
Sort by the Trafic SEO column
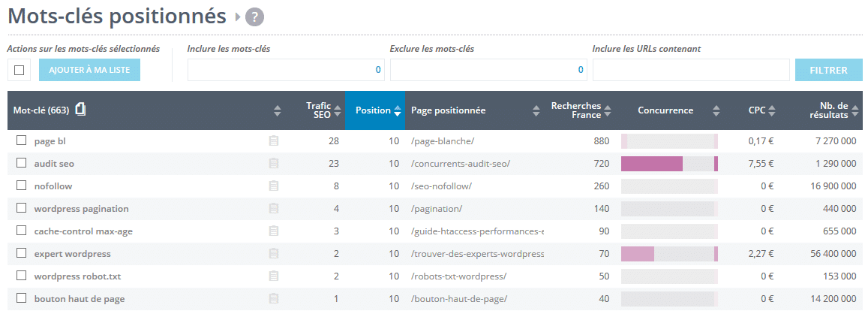337,110
